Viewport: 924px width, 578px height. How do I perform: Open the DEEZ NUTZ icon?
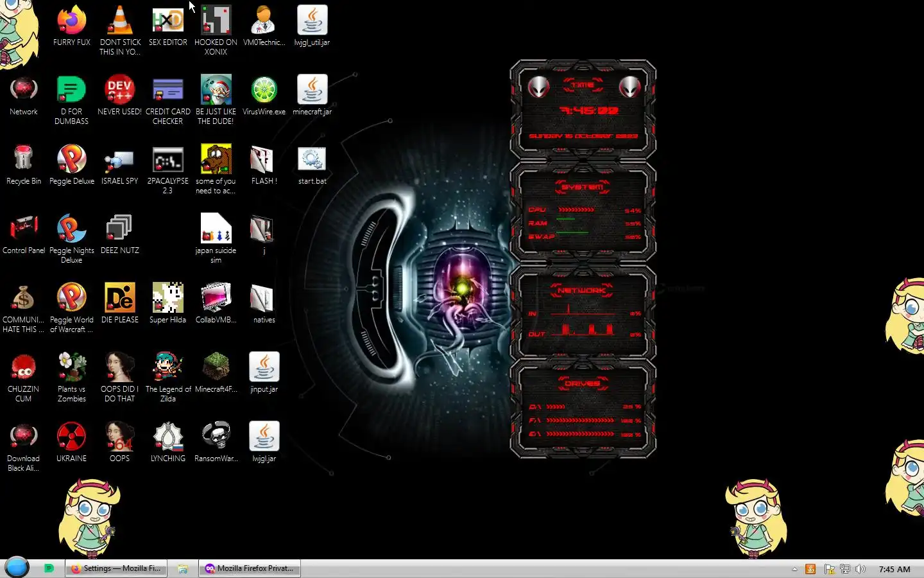pyautogui.click(x=119, y=229)
